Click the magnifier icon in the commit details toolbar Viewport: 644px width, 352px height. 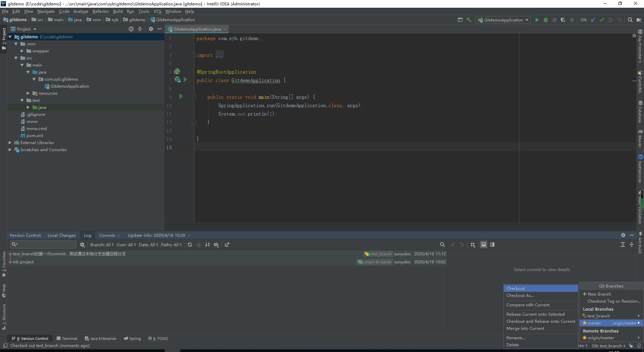click(442, 245)
